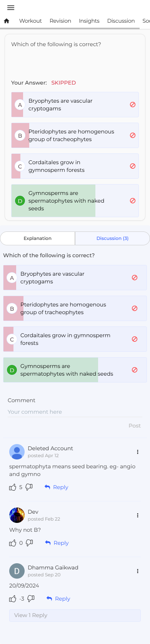Select option B Pteridophytes in the top card
150x644 pixels.
(x=75, y=135)
